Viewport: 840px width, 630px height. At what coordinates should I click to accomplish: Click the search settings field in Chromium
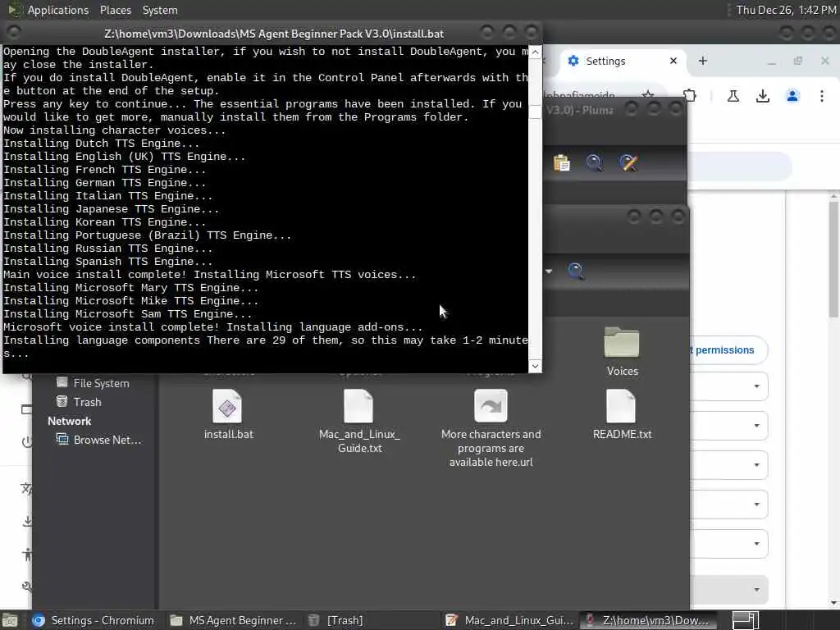click(739, 166)
